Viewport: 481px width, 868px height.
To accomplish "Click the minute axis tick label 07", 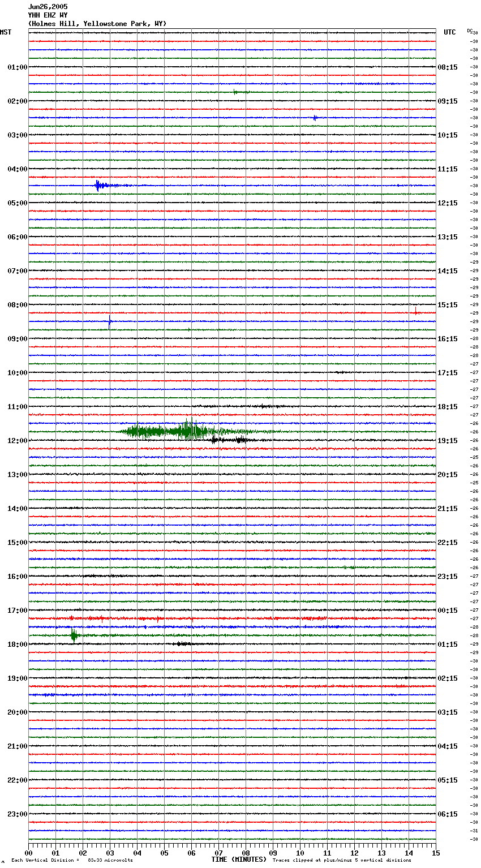I will pos(218,853).
